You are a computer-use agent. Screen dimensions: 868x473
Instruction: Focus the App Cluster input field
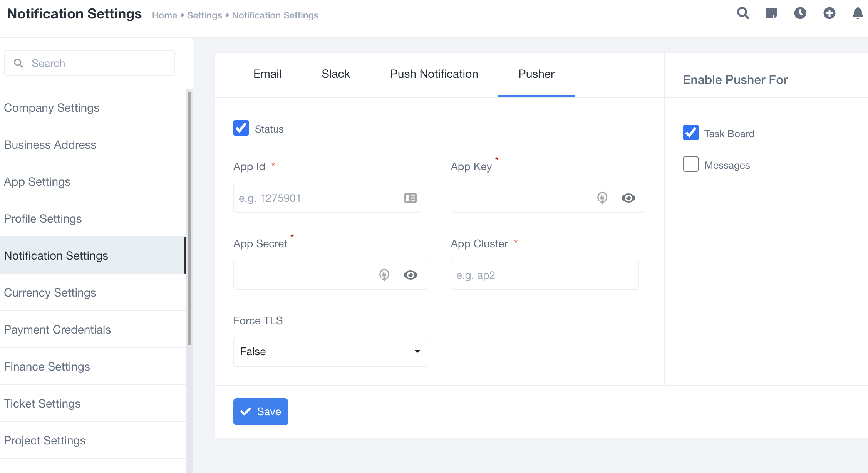tap(545, 275)
